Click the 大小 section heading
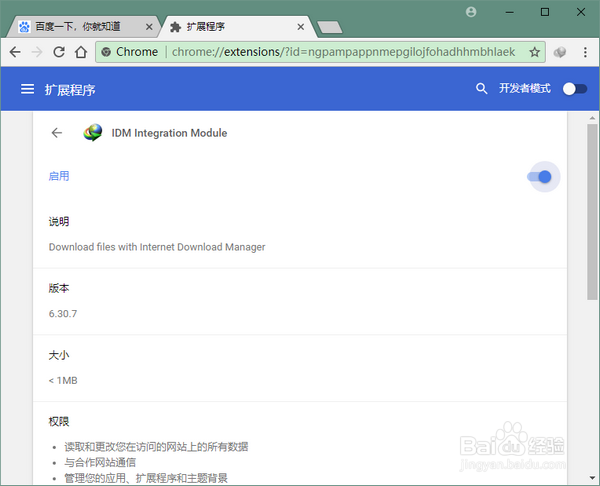Viewport: 600px width, 486px height. click(x=59, y=355)
